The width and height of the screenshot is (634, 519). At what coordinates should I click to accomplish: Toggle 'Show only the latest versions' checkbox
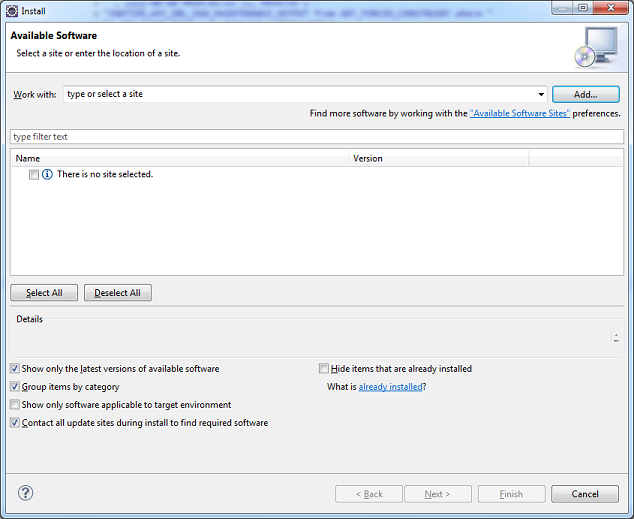[15, 368]
